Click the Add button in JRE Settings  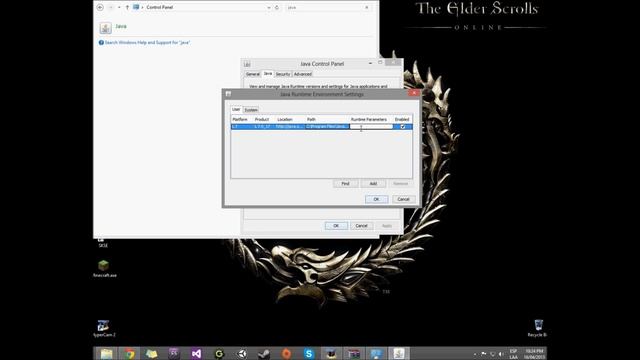(x=373, y=184)
